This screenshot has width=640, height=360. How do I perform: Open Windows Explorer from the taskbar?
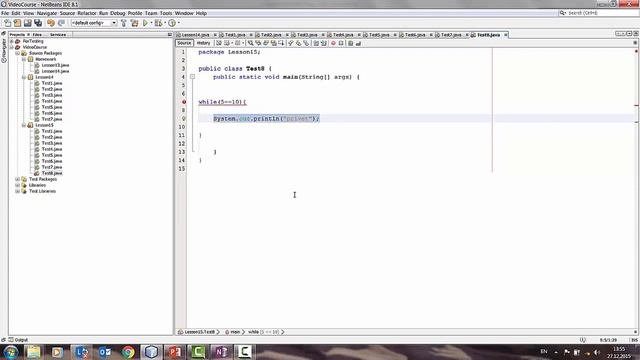[x=34, y=352]
